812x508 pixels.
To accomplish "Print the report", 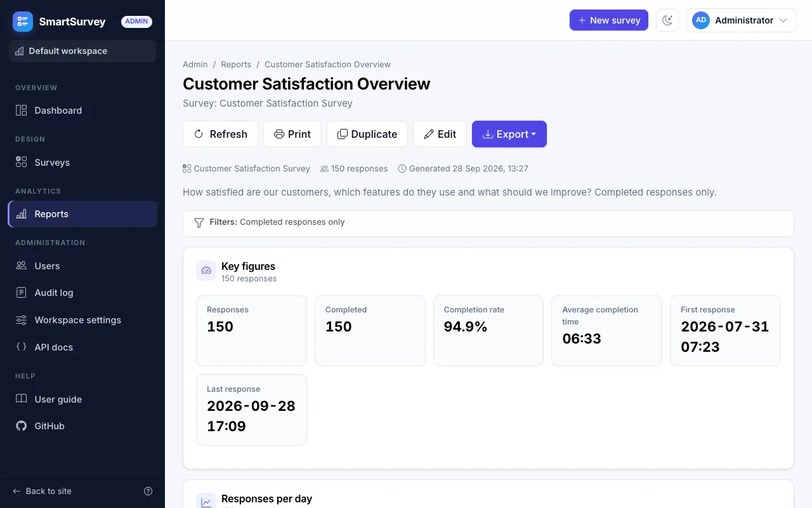I will click(x=292, y=134).
